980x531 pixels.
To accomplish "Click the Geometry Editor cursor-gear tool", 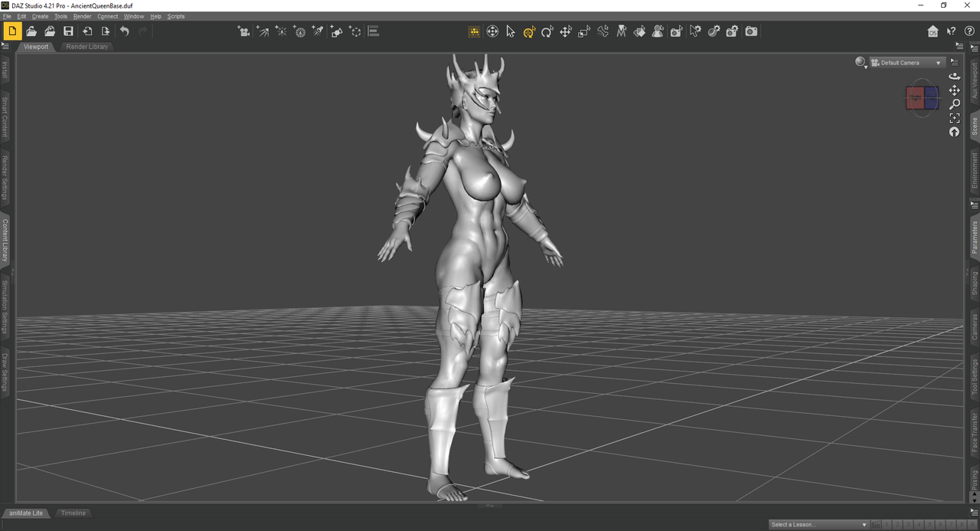I will (695, 31).
